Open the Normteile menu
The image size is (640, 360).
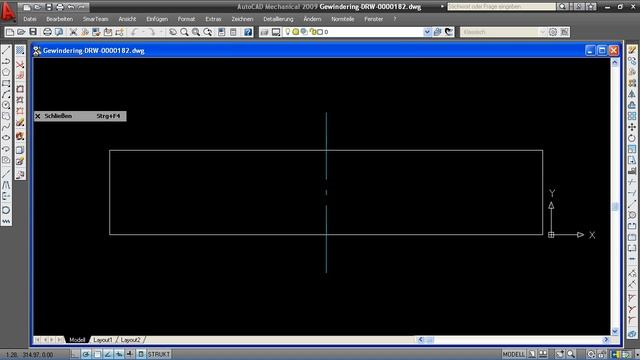[343, 19]
